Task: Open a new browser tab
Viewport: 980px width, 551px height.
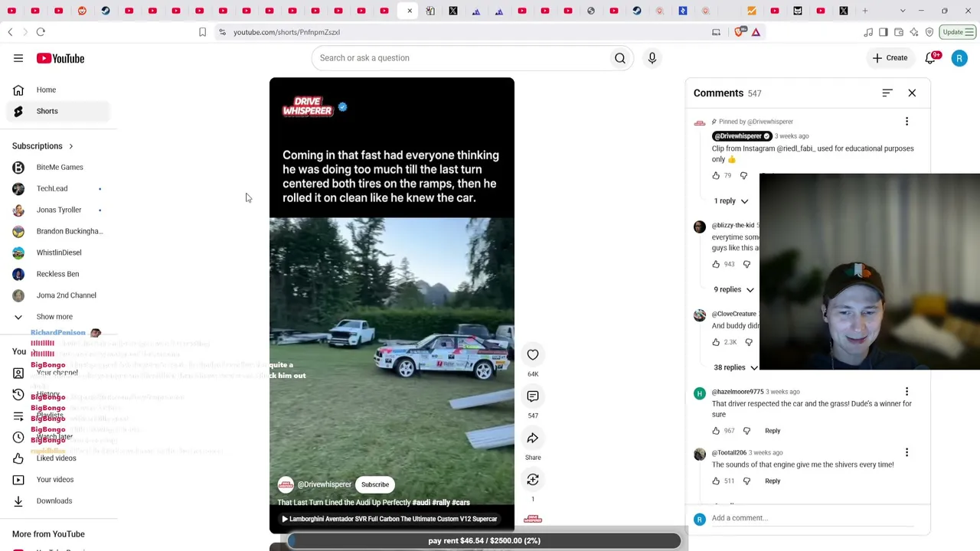Action: click(865, 11)
